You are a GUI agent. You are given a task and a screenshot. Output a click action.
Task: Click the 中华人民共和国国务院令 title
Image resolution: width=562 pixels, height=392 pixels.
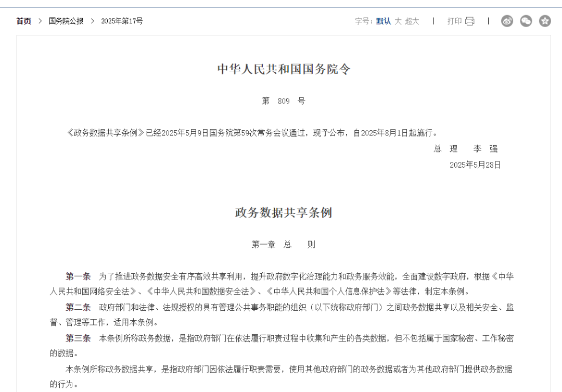point(284,69)
